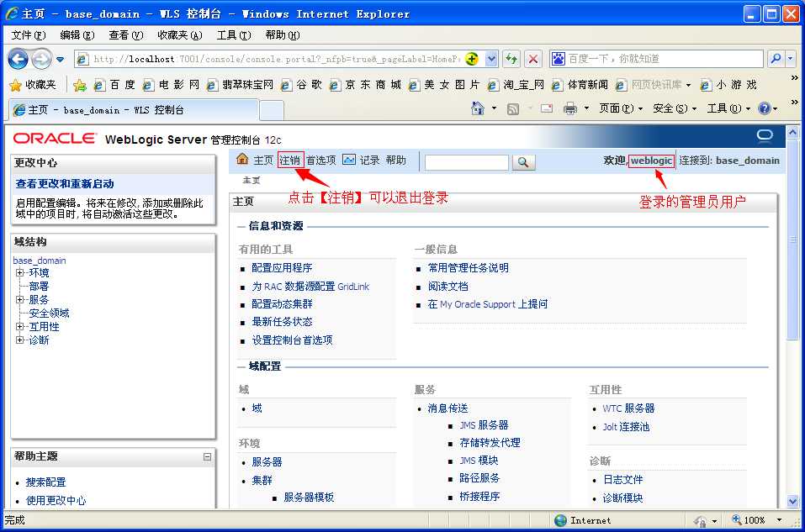Click base_domain in domain structure tree
The height and width of the screenshot is (532, 805).
(40, 261)
